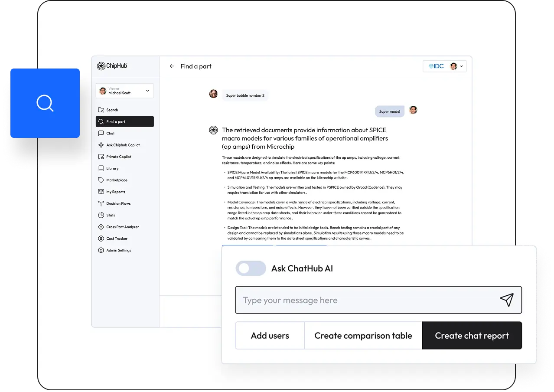The image size is (554, 392).
Task: Click the Create comparison table button
Action: 363,336
